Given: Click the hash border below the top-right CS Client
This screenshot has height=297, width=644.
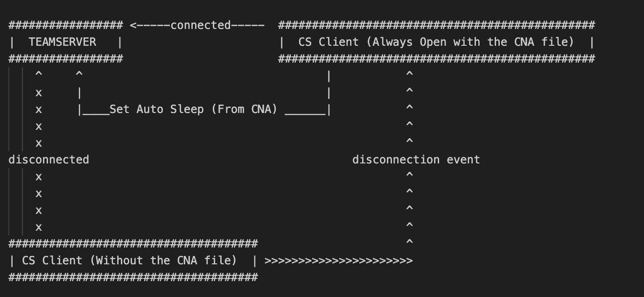Looking at the screenshot, I should [436, 59].
